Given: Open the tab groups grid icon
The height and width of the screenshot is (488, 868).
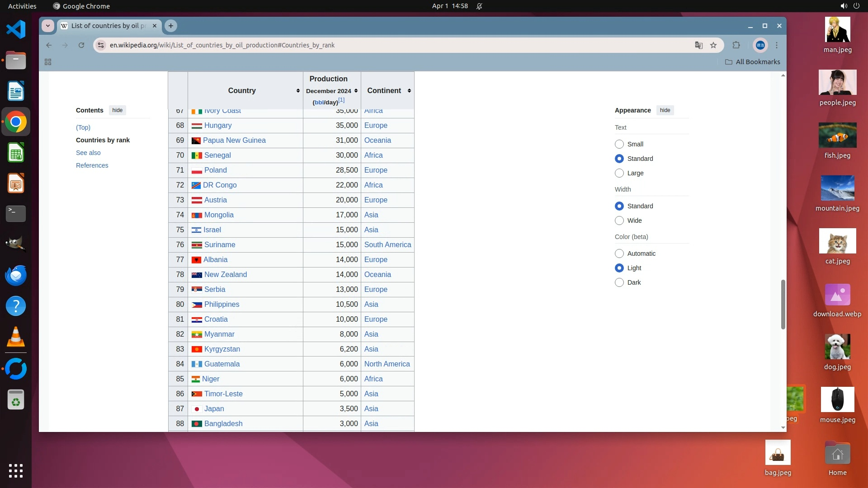Looking at the screenshot, I should coord(48,62).
